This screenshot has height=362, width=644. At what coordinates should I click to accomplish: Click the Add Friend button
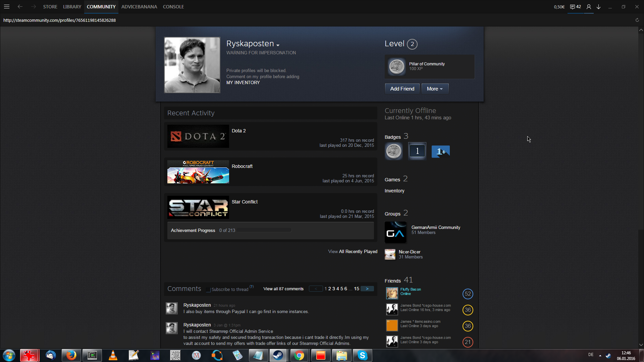point(402,89)
